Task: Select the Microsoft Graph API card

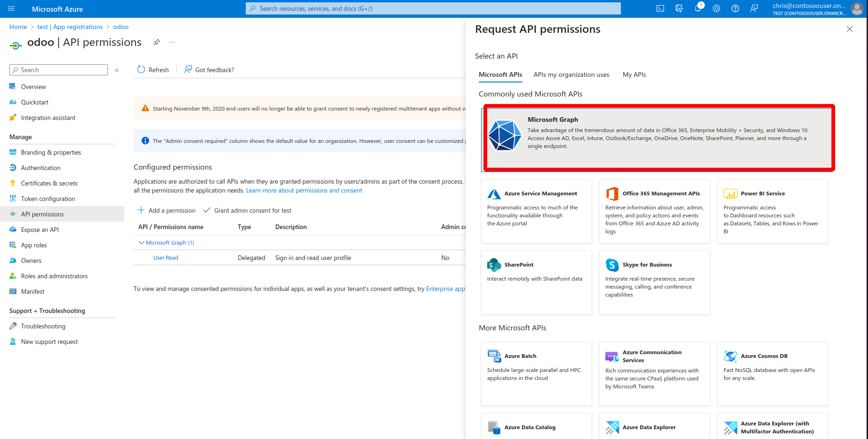Action: coord(658,138)
